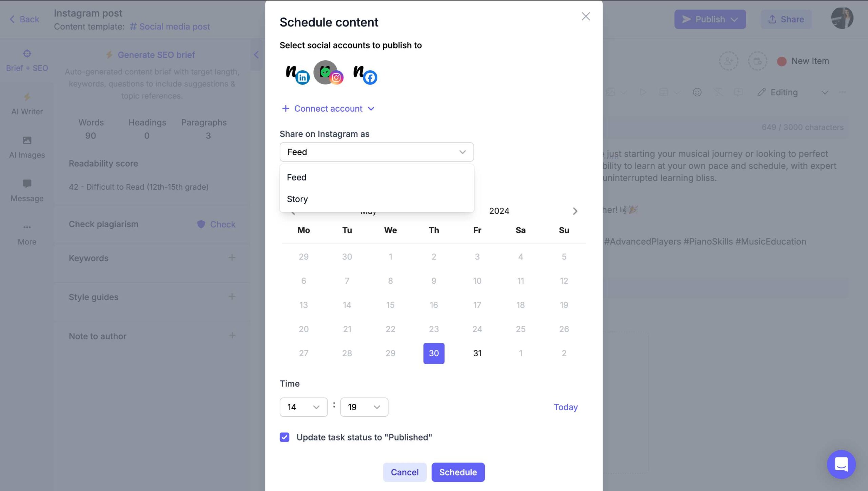
Task: Click the Schedule confirmation button
Action: click(457, 472)
